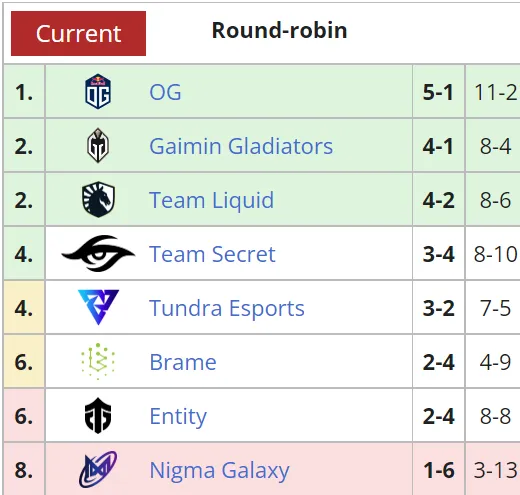This screenshot has width=520, height=495.
Task: Open the OG team link
Action: click(x=165, y=92)
